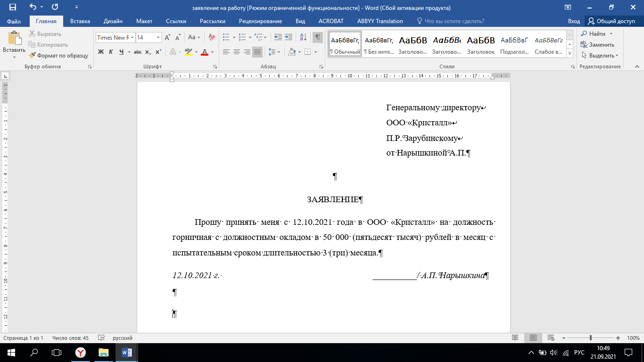
Task: Expand numbered list options arrow
Action: point(250,37)
